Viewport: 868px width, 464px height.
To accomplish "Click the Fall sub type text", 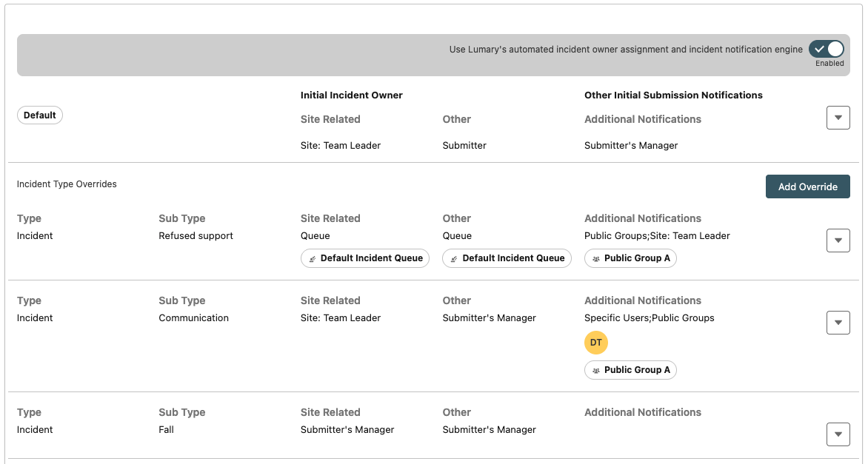I will [166, 430].
